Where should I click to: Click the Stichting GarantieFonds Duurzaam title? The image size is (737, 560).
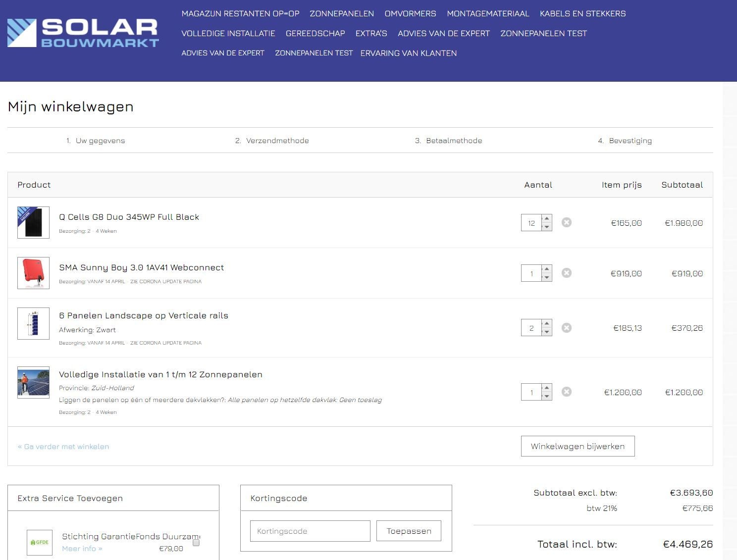(x=131, y=536)
